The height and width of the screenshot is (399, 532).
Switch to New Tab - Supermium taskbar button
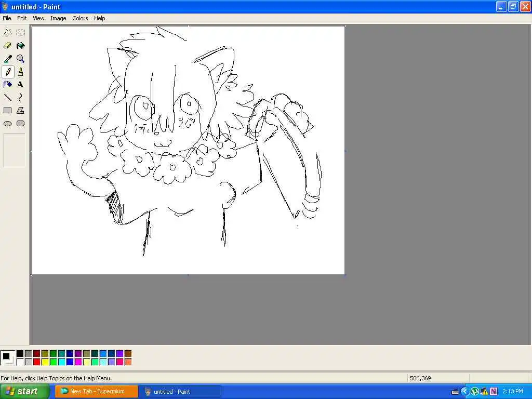[x=97, y=392]
